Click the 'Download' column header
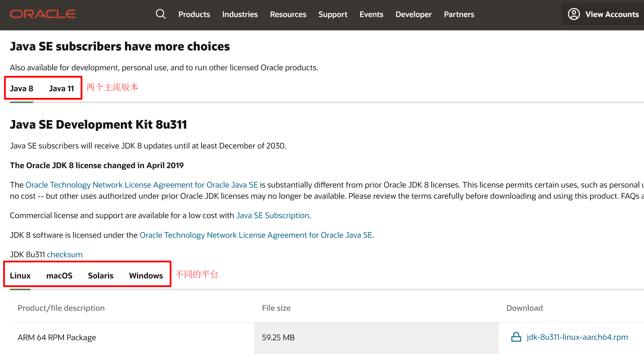The image size is (644, 354). pos(524,308)
